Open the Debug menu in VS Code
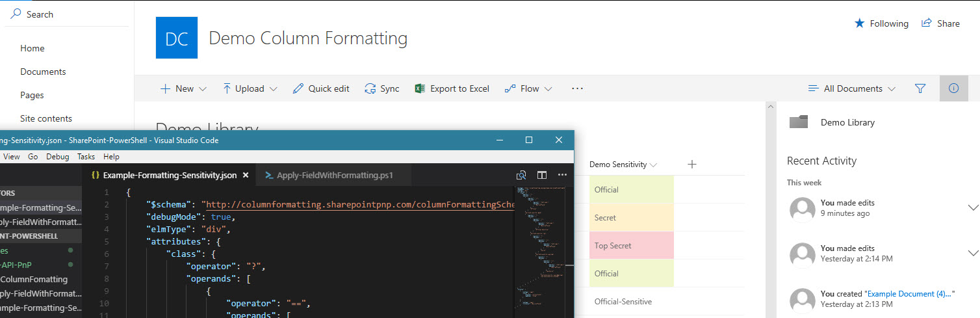 click(x=58, y=157)
